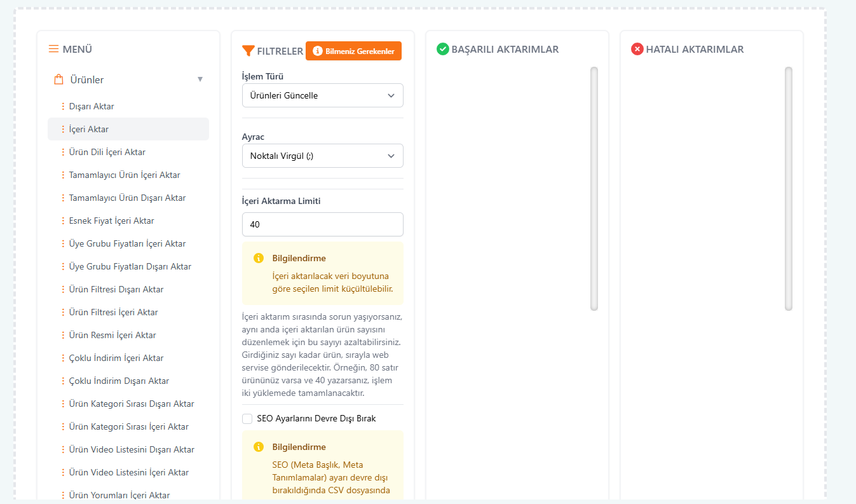Click the hamburger icon beside MENÜ
Screen dimensions: 856x504
[x=54, y=49]
